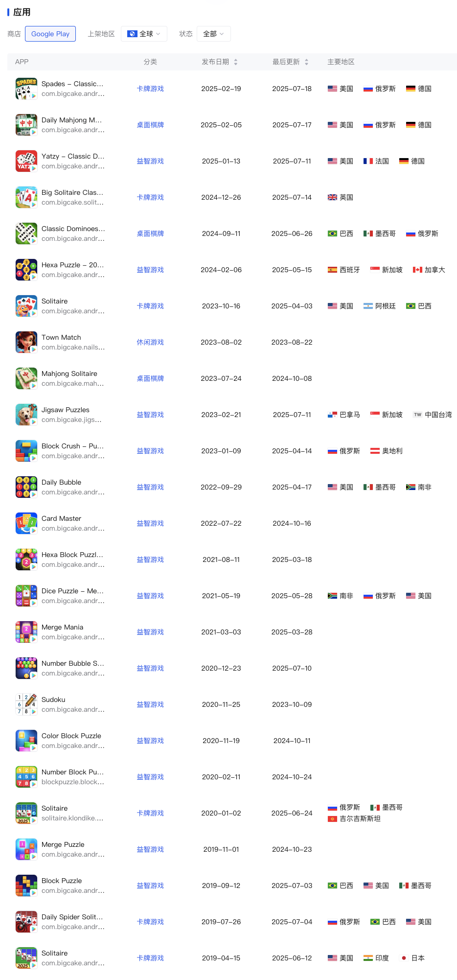Image resolution: width=457 pixels, height=980 pixels.
Task: Expand the 全球 region dropdown
Action: [x=144, y=34]
